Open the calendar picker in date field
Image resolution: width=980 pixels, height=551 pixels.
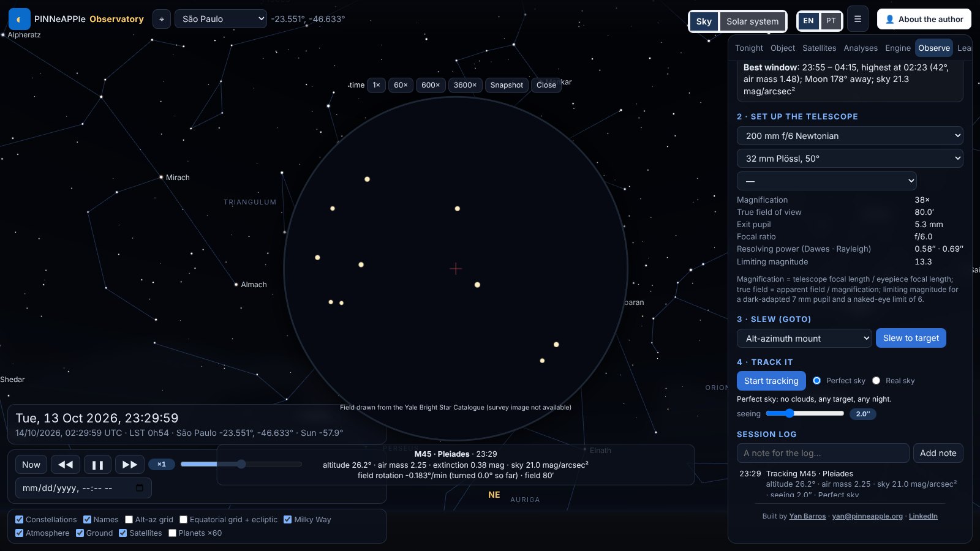tap(140, 488)
